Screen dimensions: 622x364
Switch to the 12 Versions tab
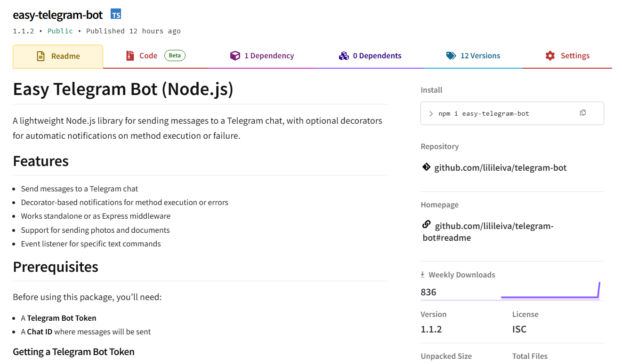point(473,56)
